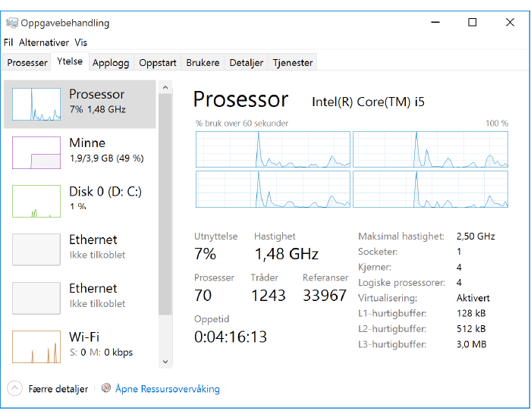The height and width of the screenshot is (420, 531).
Task: Switch to the Applogg tab
Action: coord(111,63)
